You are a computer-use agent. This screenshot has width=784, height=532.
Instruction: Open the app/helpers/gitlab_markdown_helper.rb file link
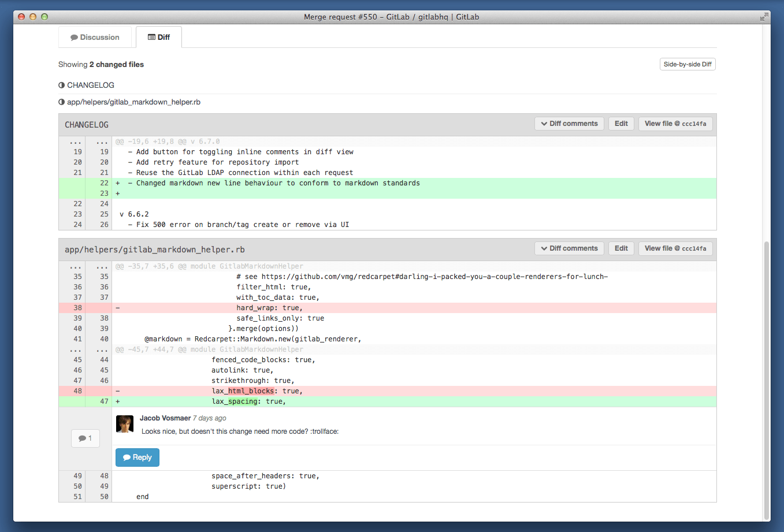[x=133, y=102]
